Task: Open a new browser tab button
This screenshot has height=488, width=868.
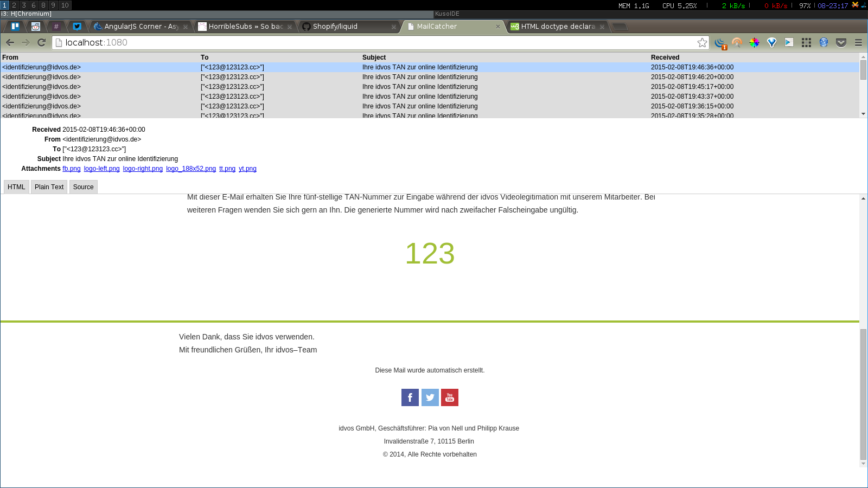Action: click(620, 27)
